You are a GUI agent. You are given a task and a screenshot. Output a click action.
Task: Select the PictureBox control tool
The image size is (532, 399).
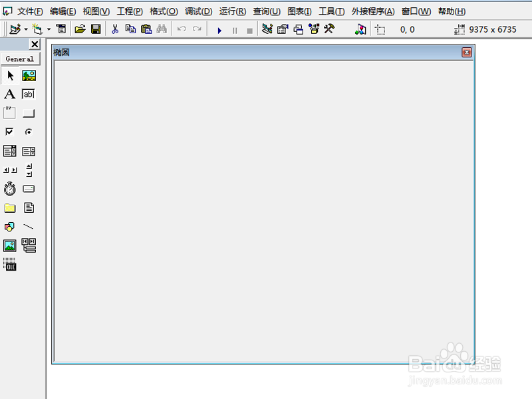pyautogui.click(x=29, y=75)
